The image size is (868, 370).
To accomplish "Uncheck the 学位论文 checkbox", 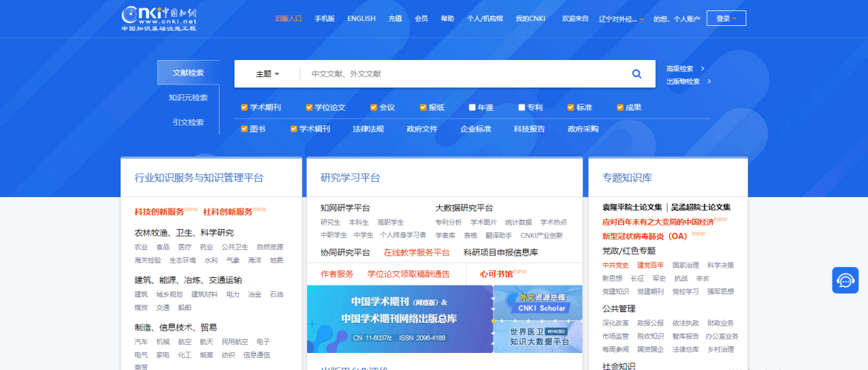I will 309,108.
